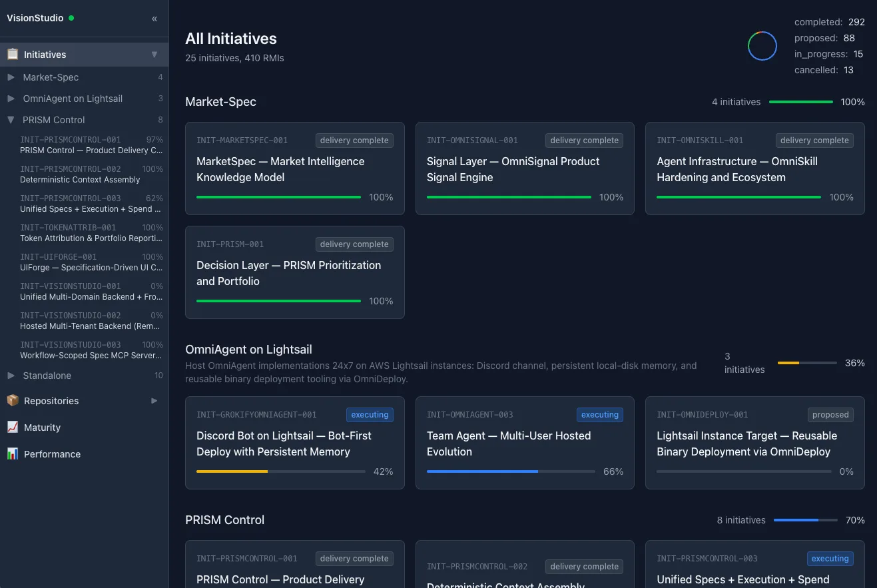Click the 'in_progress: 15' status count

(x=829, y=54)
